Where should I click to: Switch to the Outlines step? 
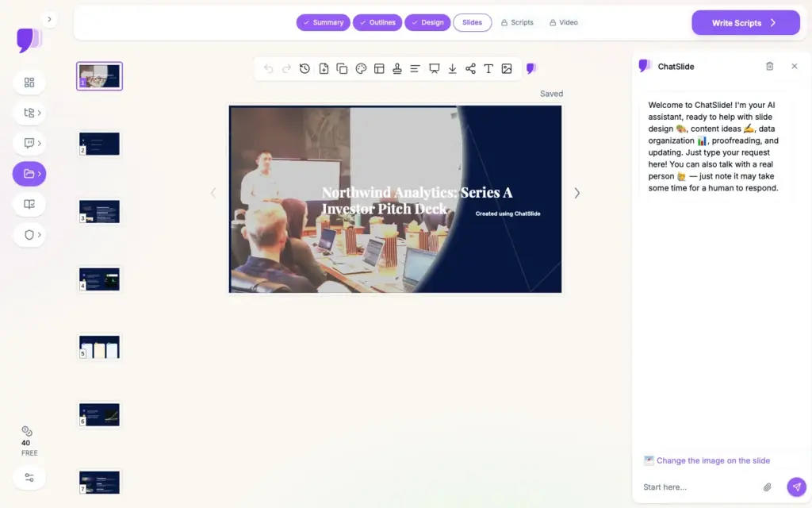377,22
